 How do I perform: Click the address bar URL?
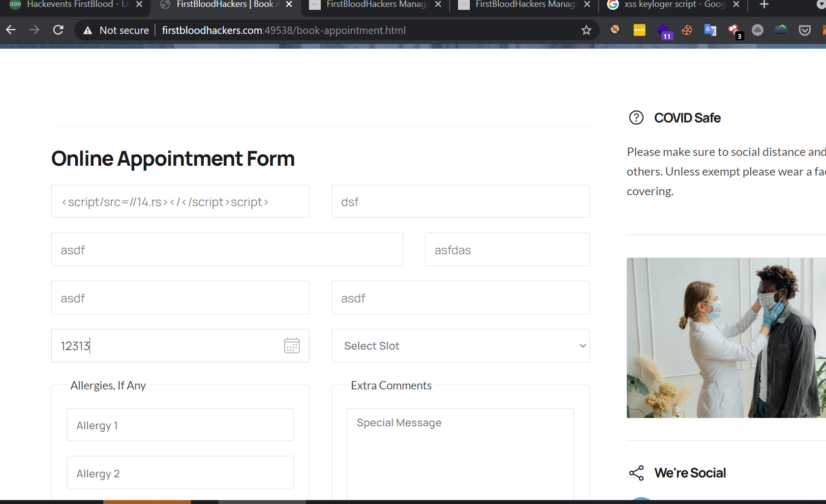284,30
